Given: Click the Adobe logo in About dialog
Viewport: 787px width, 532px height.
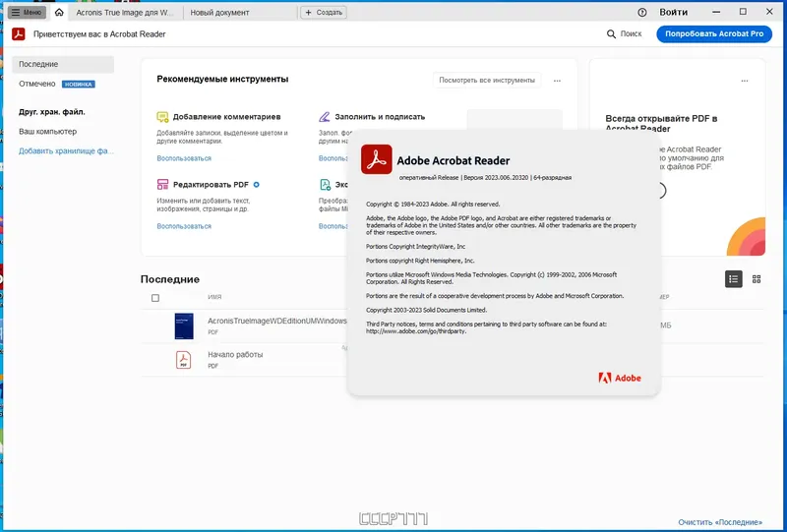Looking at the screenshot, I should [x=620, y=378].
